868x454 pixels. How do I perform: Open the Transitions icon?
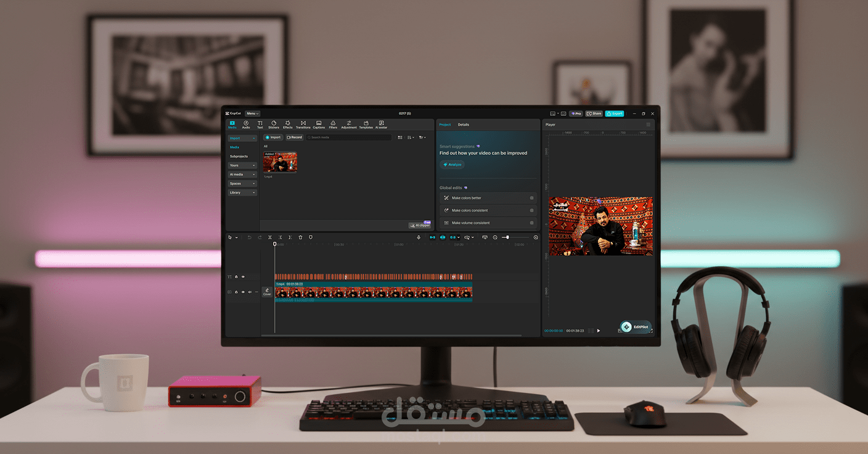tap(303, 125)
